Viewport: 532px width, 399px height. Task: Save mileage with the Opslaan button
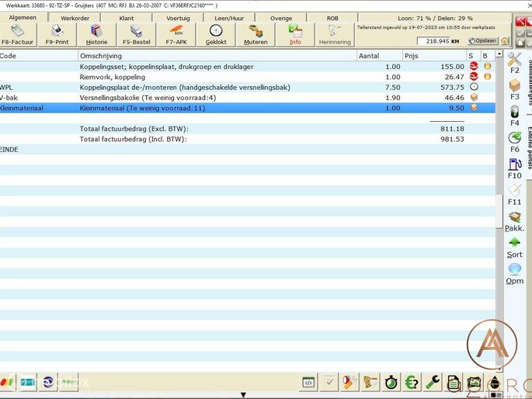[482, 40]
